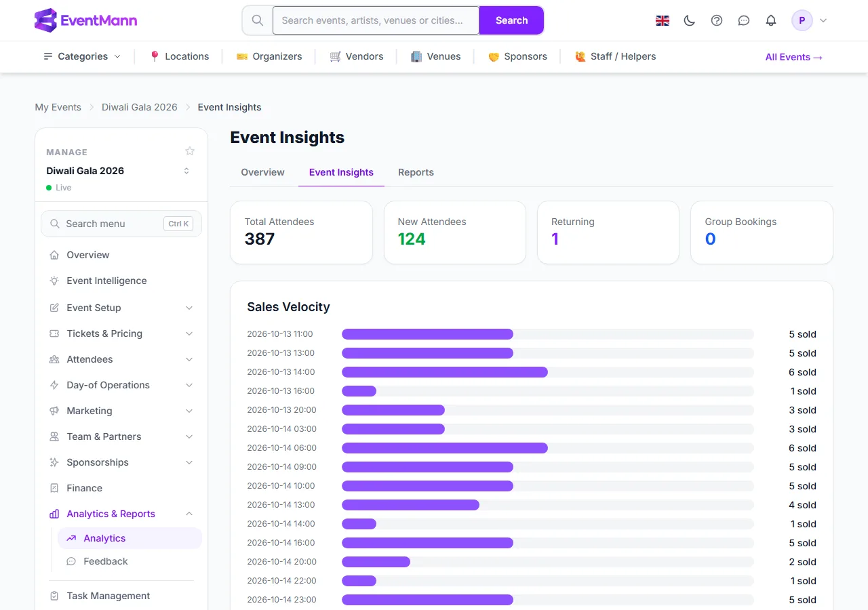Open Event Intelligence lightbulb item

(x=121, y=281)
